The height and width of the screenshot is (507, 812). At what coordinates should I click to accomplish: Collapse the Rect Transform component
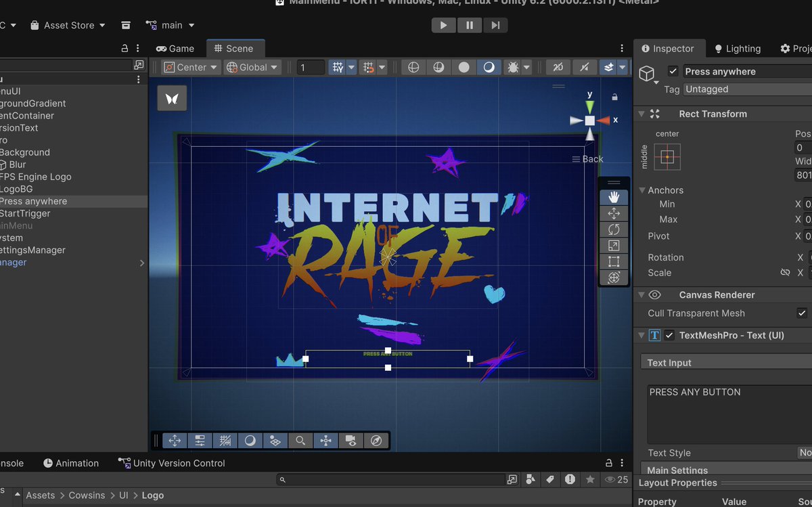642,114
